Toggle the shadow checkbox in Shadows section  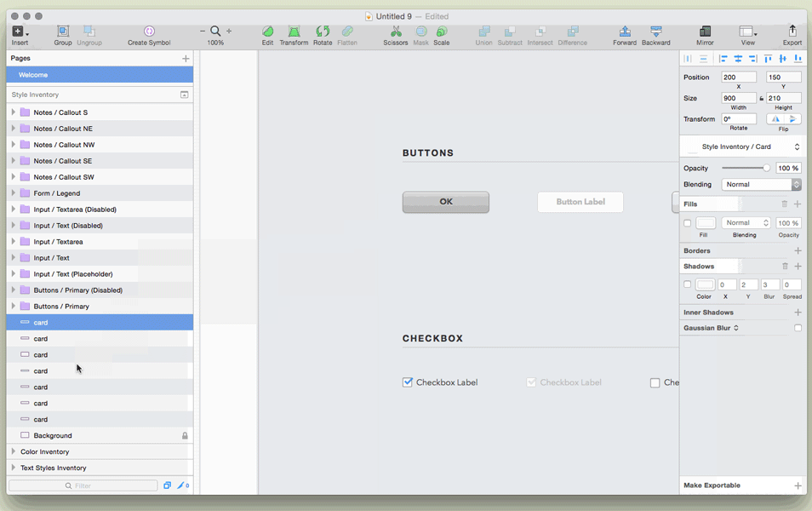click(x=686, y=284)
